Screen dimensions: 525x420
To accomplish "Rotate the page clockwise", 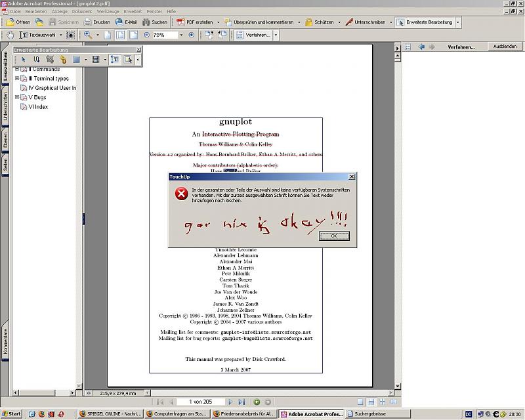I will 209,35.
